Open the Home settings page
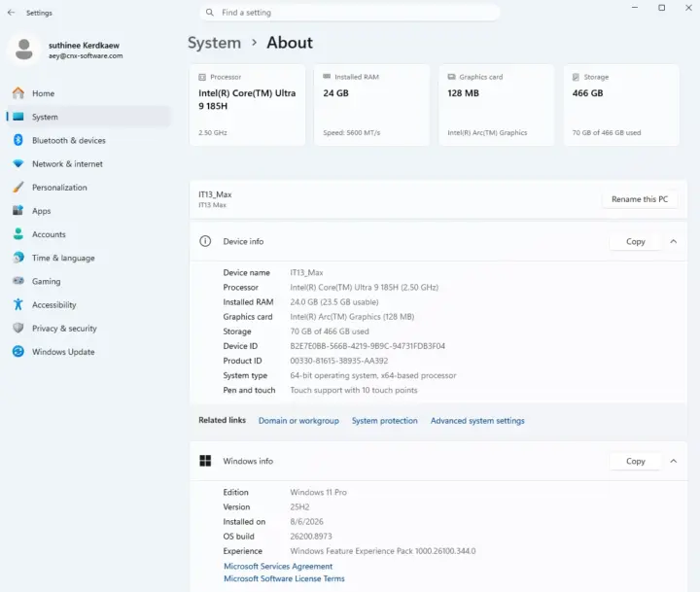Screen dimensions: 700x592 pos(88,93)
